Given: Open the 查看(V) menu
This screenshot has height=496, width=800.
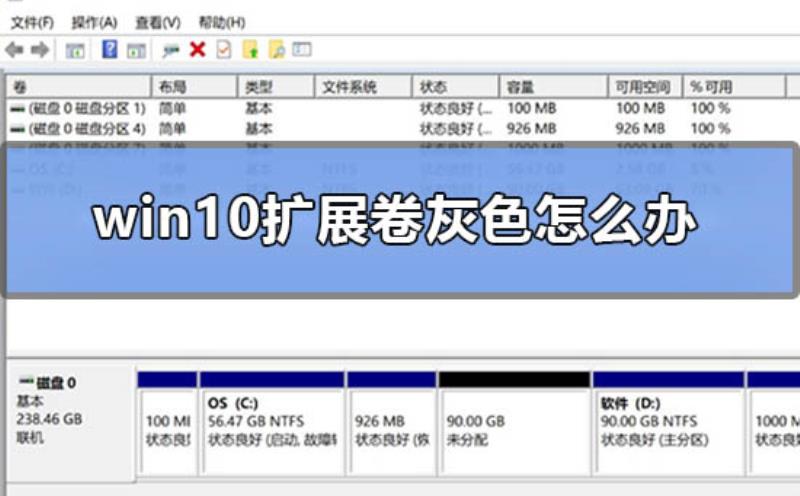Looking at the screenshot, I should pos(158,22).
